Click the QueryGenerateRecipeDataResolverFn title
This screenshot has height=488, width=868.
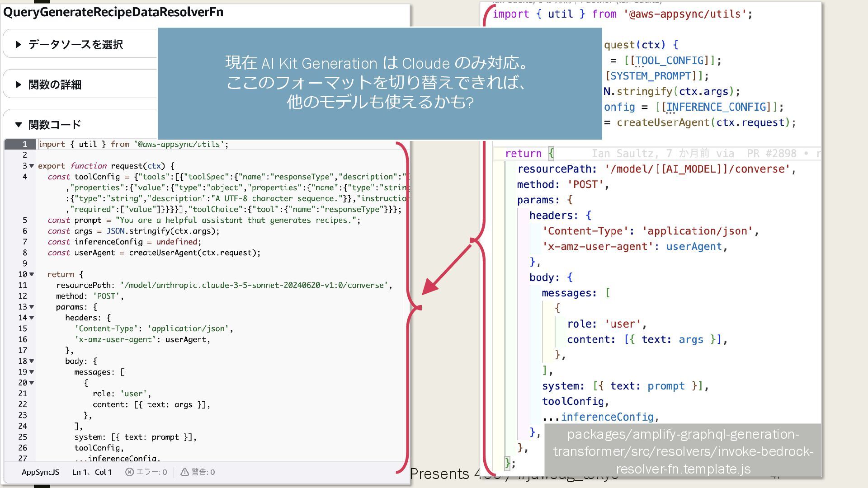tap(113, 12)
